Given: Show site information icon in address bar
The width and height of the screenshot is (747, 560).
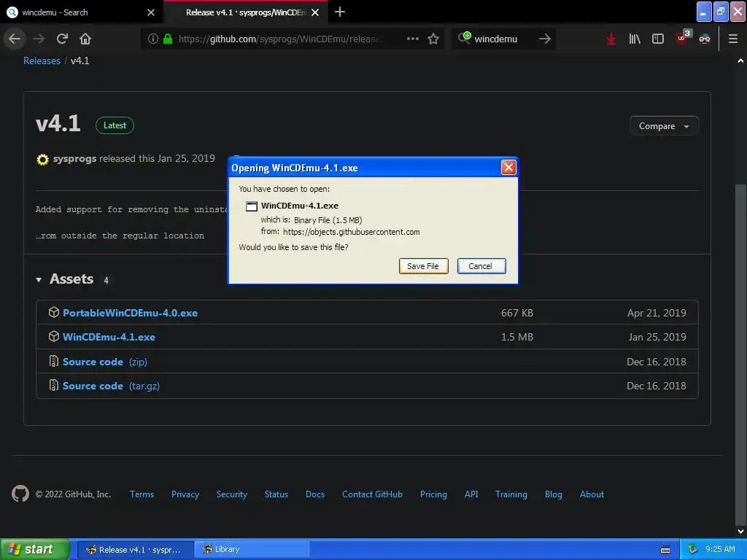Looking at the screenshot, I should coord(152,39).
